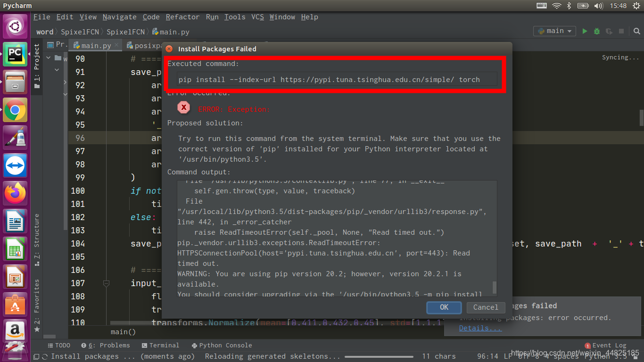Screen dimensions: 644x362
Task: Run the main configuration with green play icon
Action: (585, 31)
